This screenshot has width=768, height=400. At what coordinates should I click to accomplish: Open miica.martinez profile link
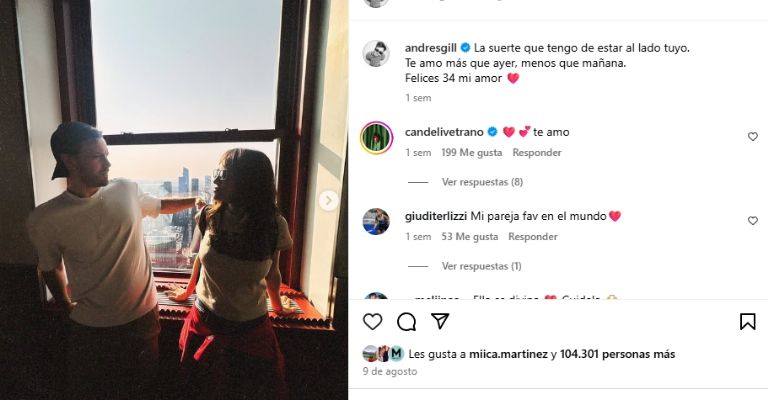point(508,354)
